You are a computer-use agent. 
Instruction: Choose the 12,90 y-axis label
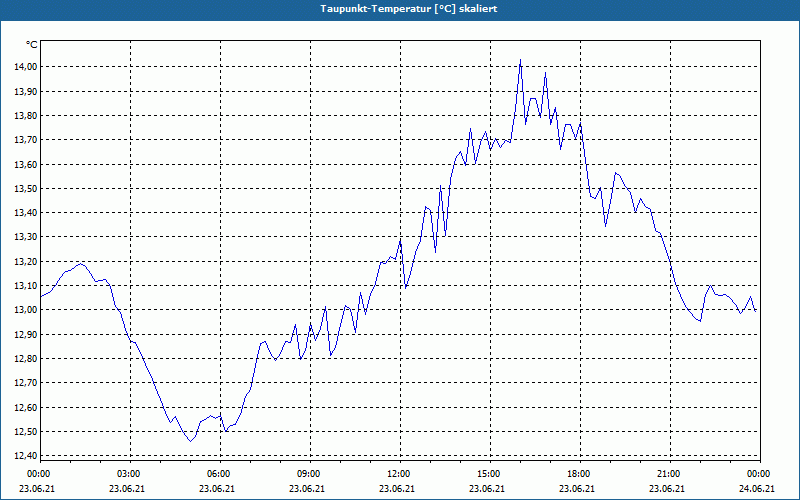[x=25, y=335]
